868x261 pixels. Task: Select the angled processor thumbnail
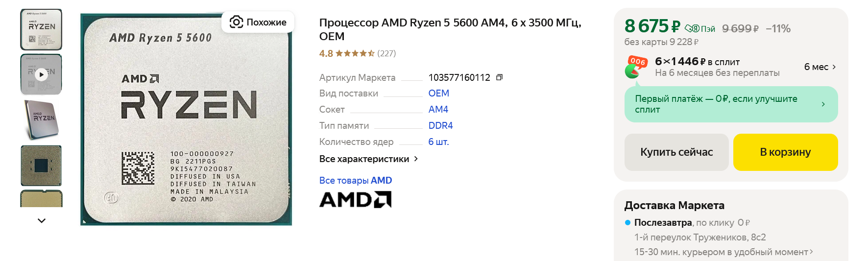point(41,119)
